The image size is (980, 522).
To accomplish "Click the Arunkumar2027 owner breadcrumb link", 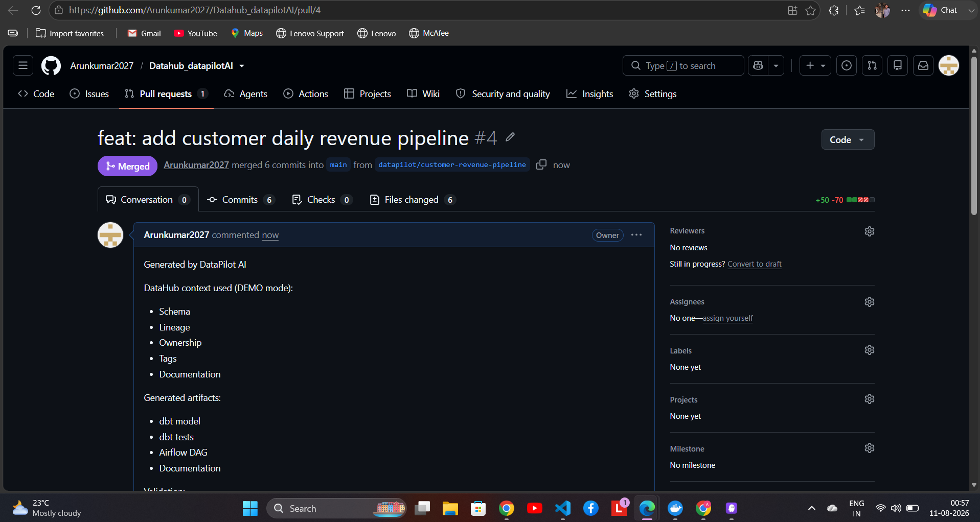I will click(x=102, y=66).
